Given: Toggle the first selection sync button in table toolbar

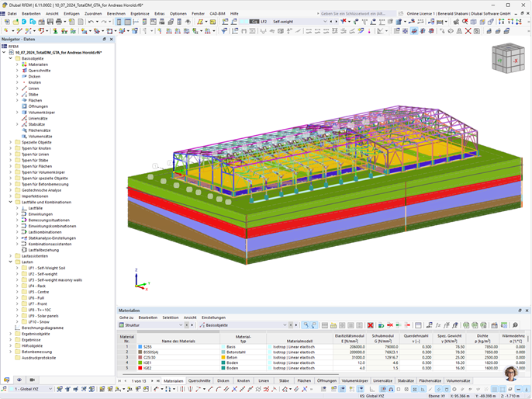Looking at the screenshot, I should point(306,325).
